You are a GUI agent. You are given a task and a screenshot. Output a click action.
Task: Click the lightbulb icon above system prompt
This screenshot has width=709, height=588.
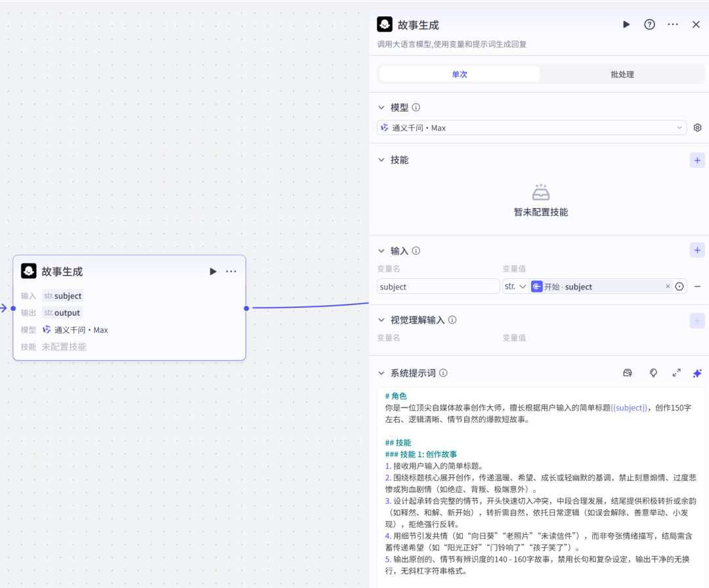pyautogui.click(x=653, y=373)
